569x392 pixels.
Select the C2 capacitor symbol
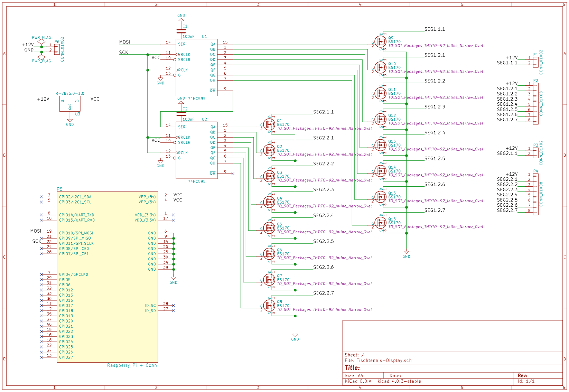coord(181,114)
